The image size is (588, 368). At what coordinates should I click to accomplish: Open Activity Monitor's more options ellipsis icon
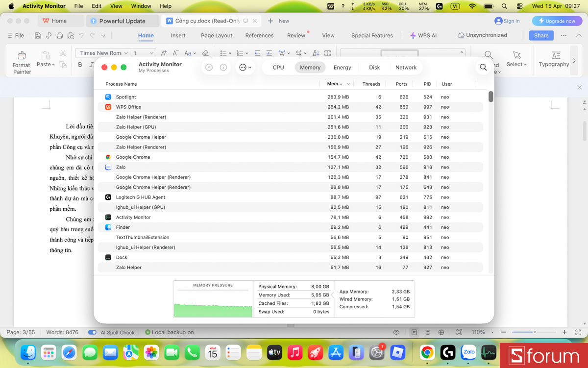point(244,67)
